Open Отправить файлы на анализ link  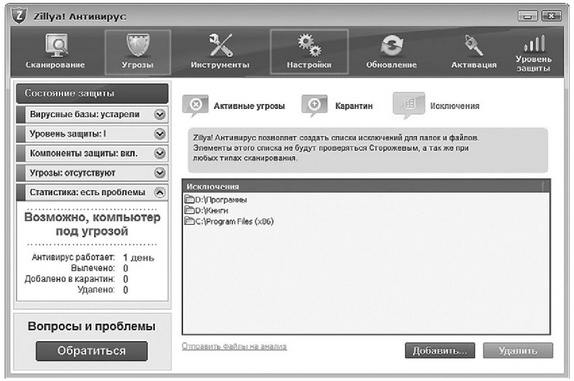click(234, 346)
